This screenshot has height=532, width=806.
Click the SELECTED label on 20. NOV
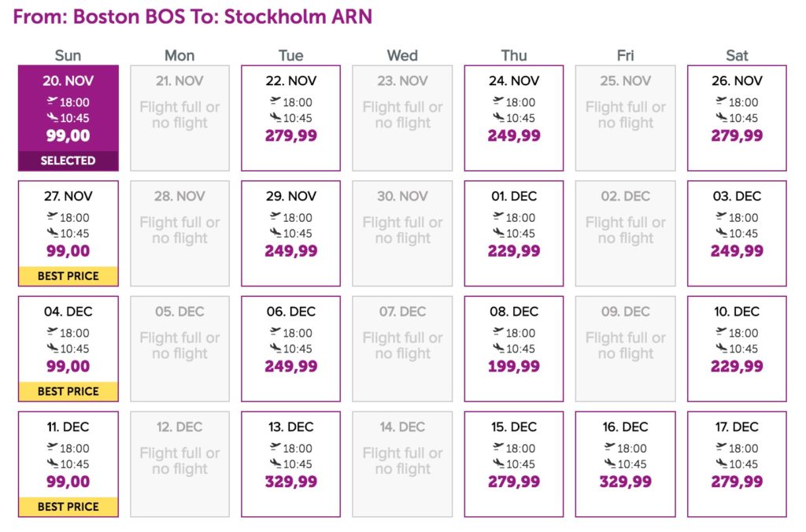click(68, 161)
